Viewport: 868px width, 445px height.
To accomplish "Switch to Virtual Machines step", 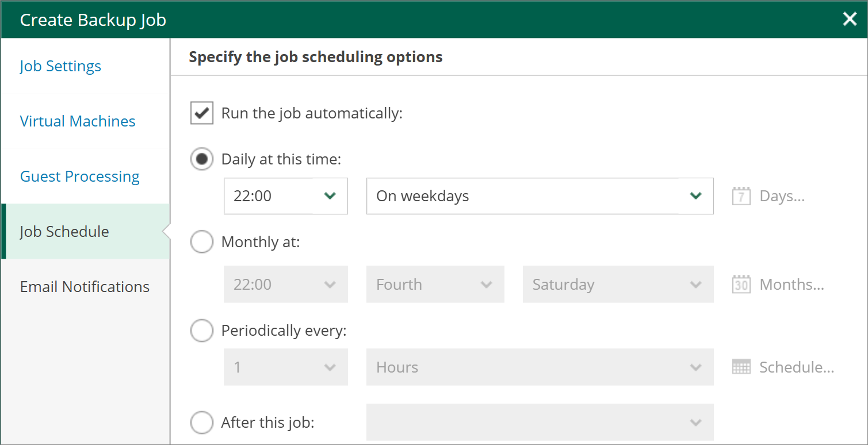I will 78,121.
